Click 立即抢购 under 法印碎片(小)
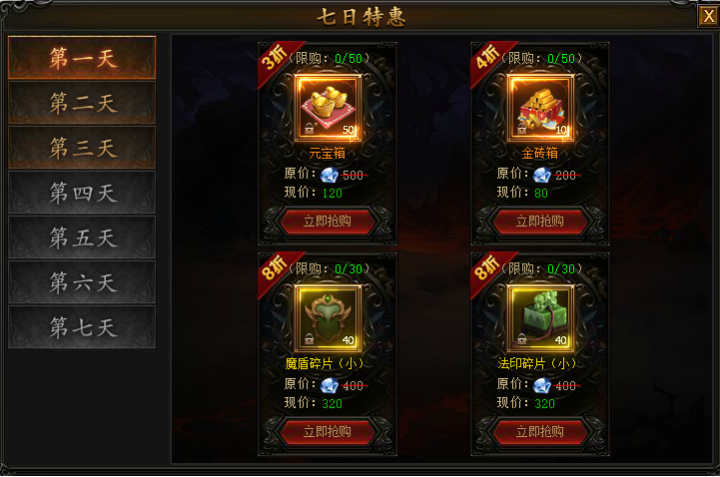 540,432
